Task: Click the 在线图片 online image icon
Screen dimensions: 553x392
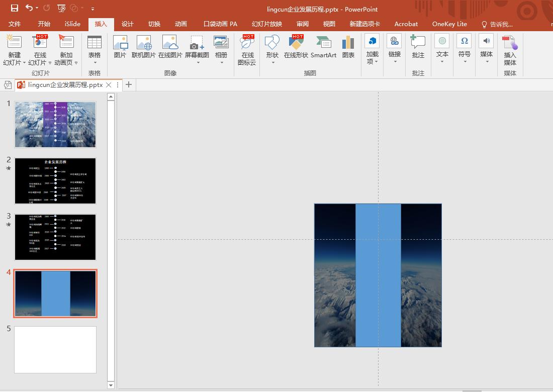Action: pos(170,47)
